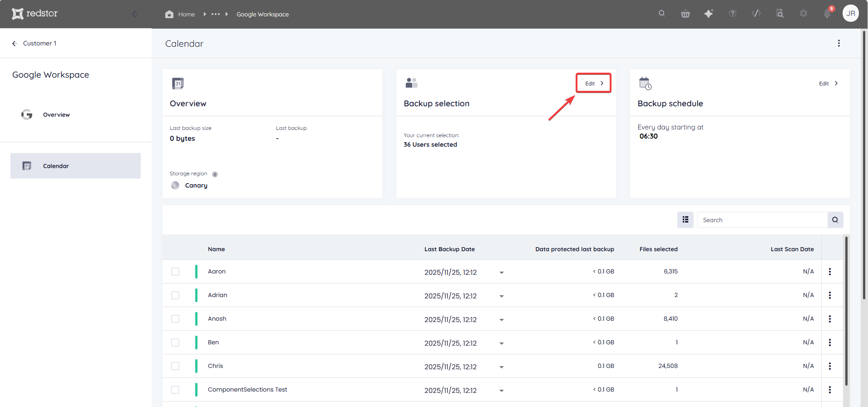Click the storage region info icon
Image resolution: width=868 pixels, height=407 pixels.
tap(215, 174)
